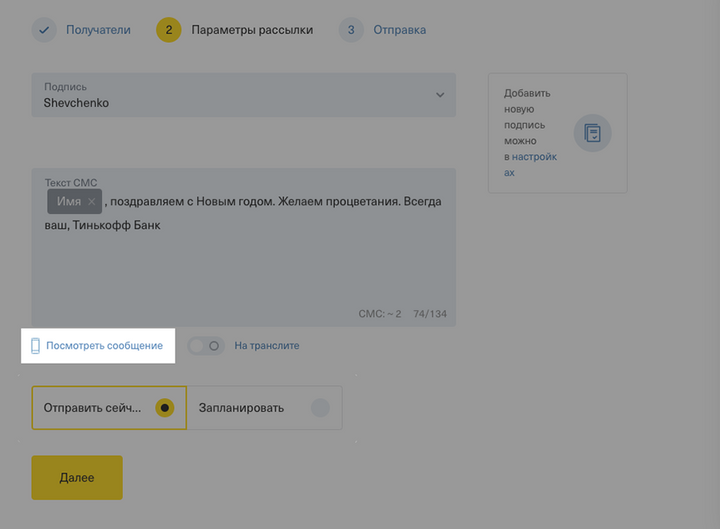Viewport: 720px width, 529px height.
Task: Toggle the На транслите switch
Action: pos(206,346)
